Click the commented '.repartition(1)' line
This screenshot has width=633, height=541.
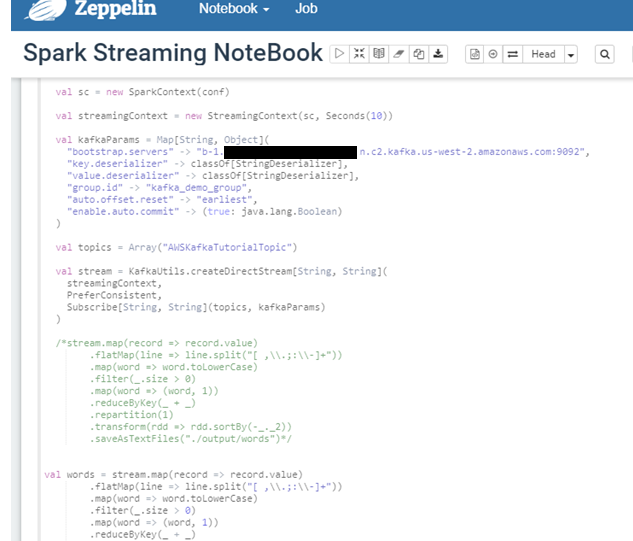tap(132, 415)
